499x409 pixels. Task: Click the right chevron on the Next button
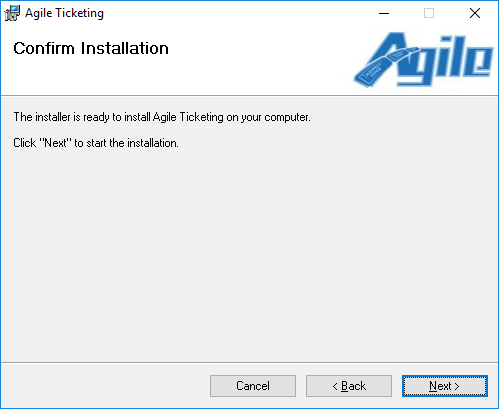click(x=457, y=386)
